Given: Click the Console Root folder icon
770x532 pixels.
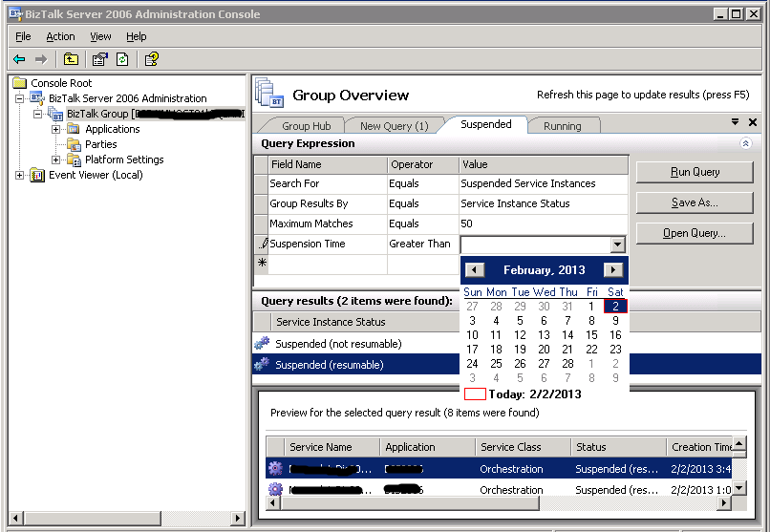Looking at the screenshot, I should (20, 83).
